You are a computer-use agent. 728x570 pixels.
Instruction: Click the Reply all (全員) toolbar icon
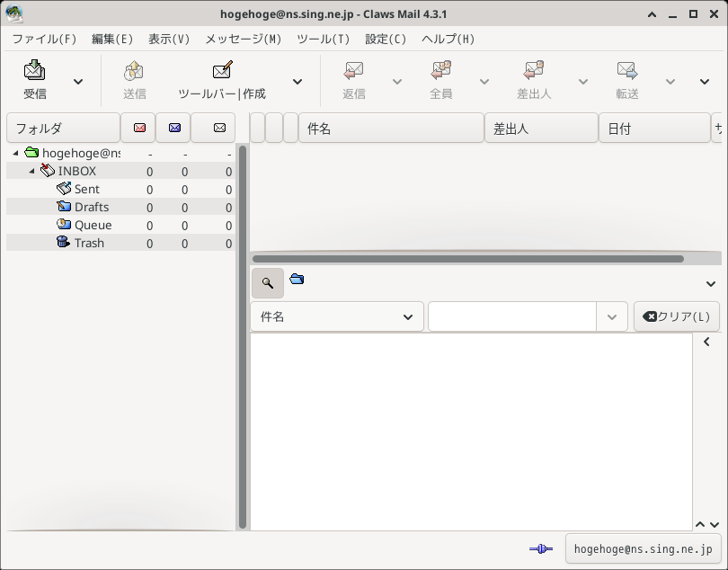[x=440, y=71]
